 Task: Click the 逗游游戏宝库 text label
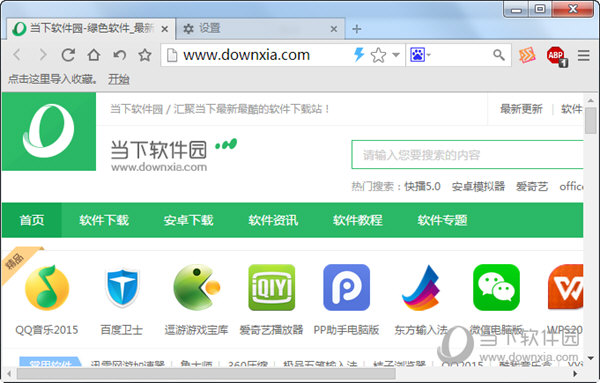pyautogui.click(x=197, y=330)
